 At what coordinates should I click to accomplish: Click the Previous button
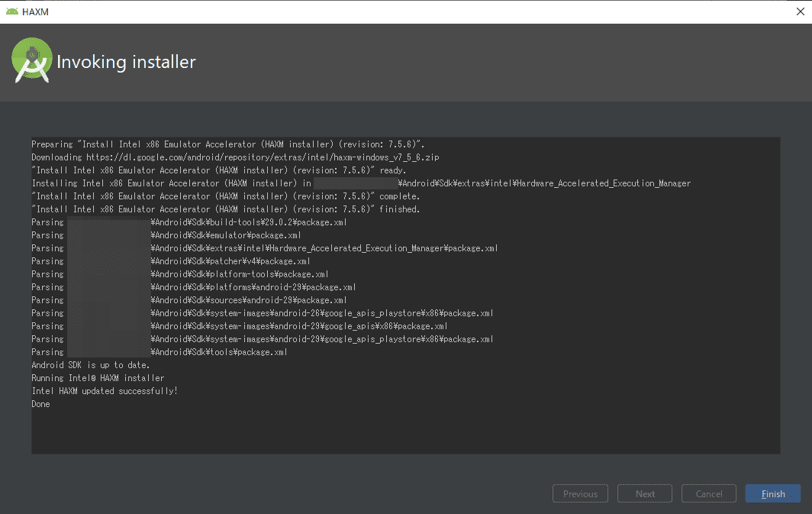(581, 494)
